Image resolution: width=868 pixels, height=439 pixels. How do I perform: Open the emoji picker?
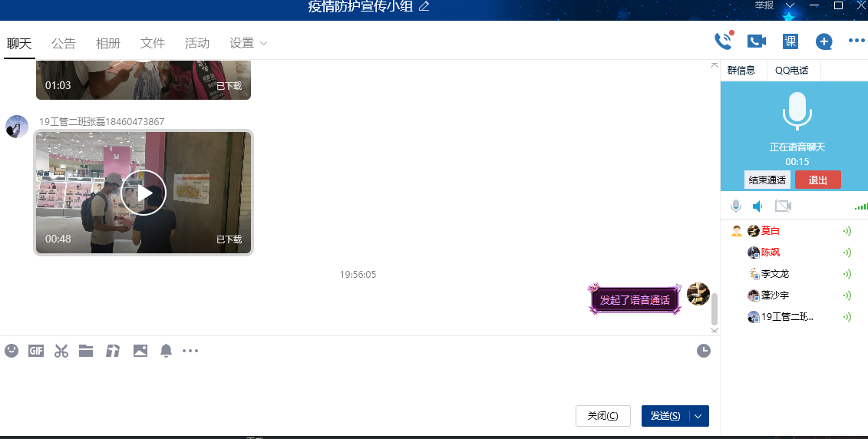[12, 351]
